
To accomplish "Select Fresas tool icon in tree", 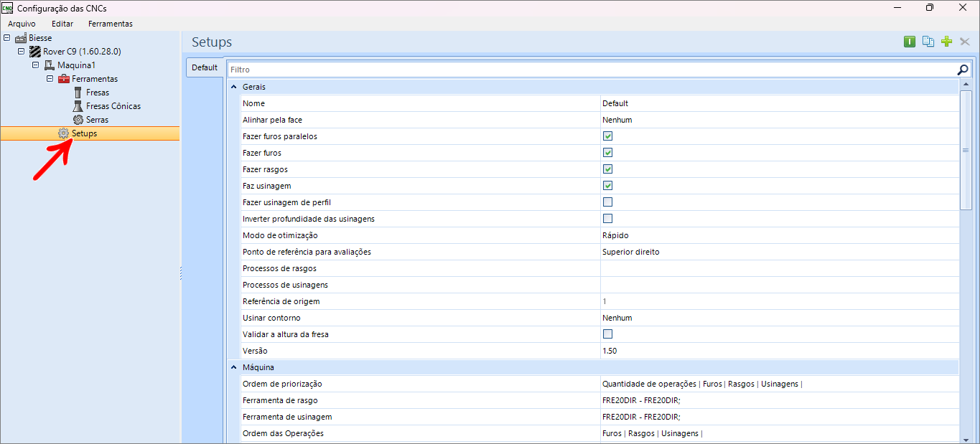I will (78, 93).
